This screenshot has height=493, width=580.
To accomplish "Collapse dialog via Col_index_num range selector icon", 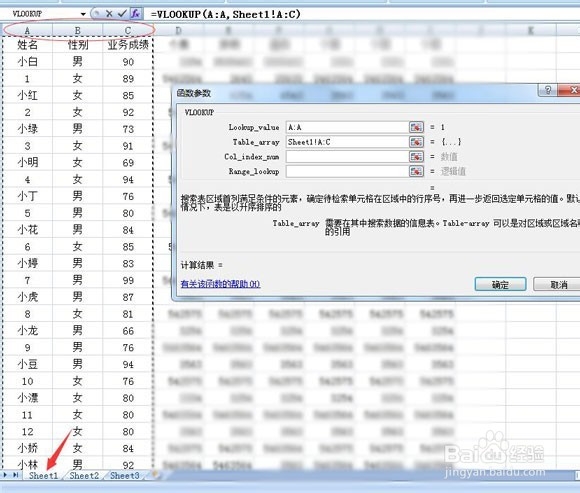I will (416, 157).
